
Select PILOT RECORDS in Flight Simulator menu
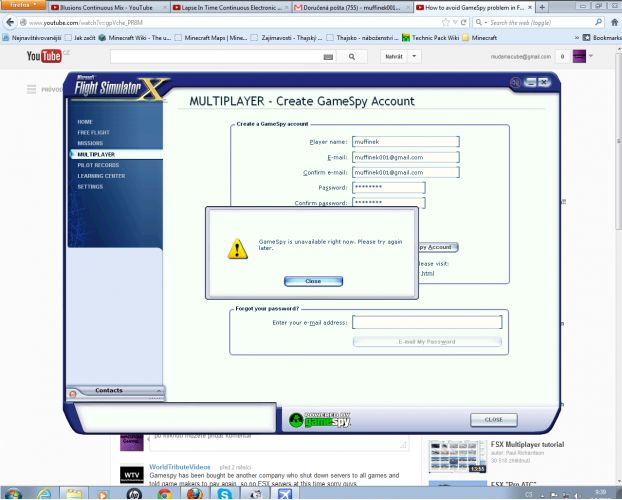98,165
